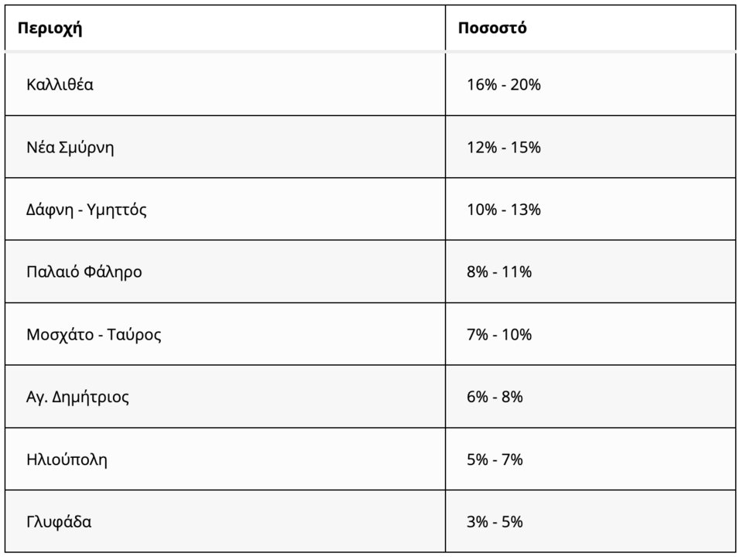Click the 3% - 5% percentage cell
Screen dimensions: 743x560
[x=495, y=522]
